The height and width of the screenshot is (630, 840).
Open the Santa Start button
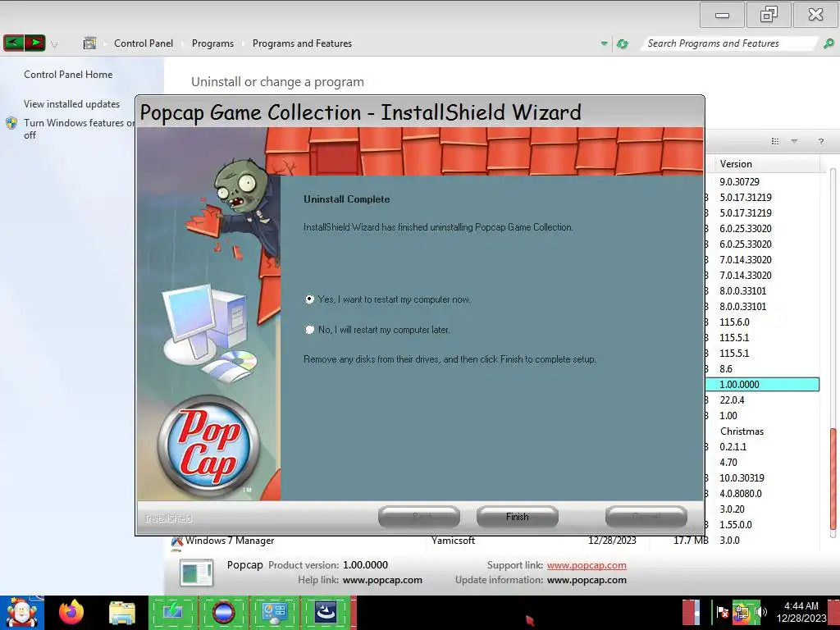coord(21,612)
